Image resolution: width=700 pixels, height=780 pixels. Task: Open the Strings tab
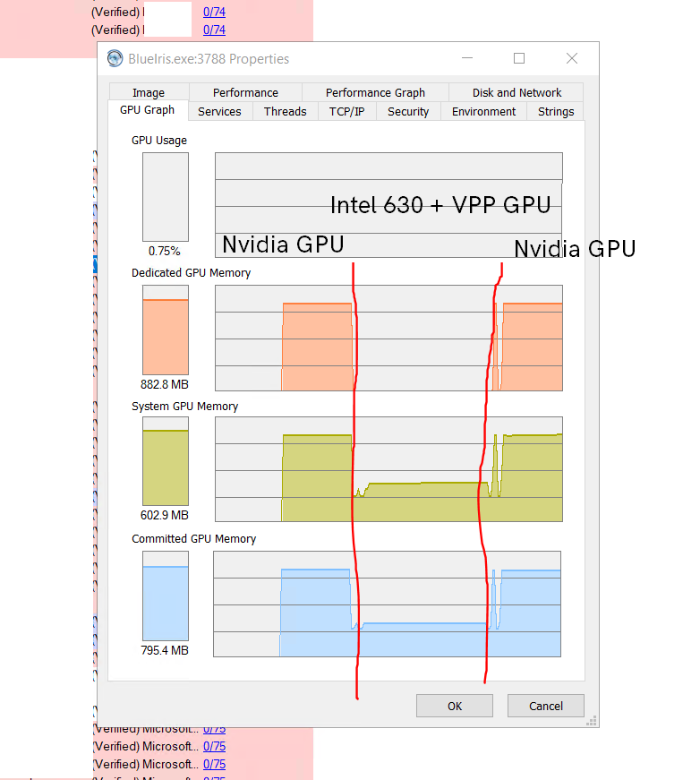555,111
